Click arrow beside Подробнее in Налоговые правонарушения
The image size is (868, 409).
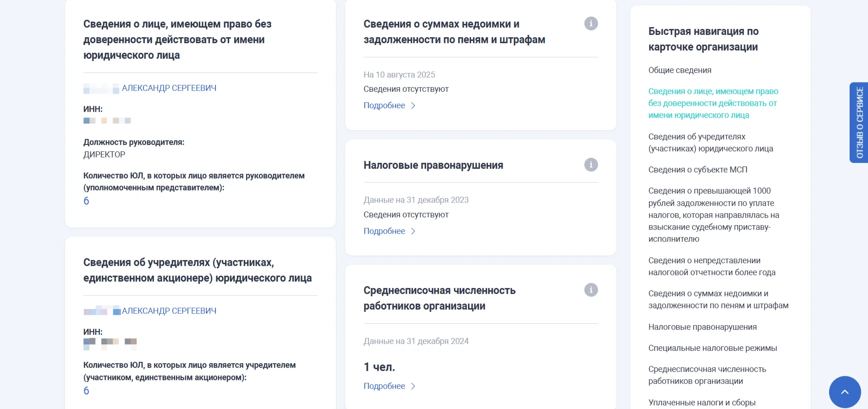tap(413, 231)
